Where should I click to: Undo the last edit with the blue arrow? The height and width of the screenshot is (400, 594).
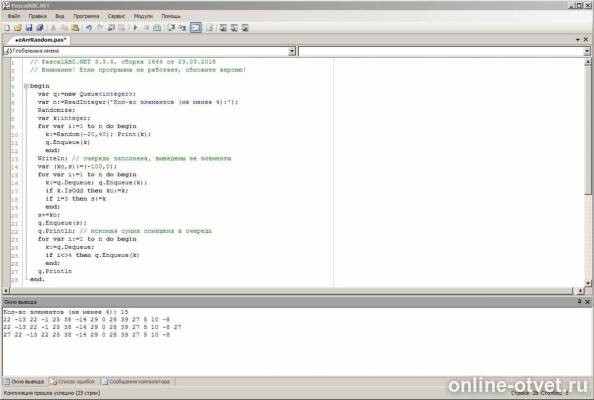point(89,28)
